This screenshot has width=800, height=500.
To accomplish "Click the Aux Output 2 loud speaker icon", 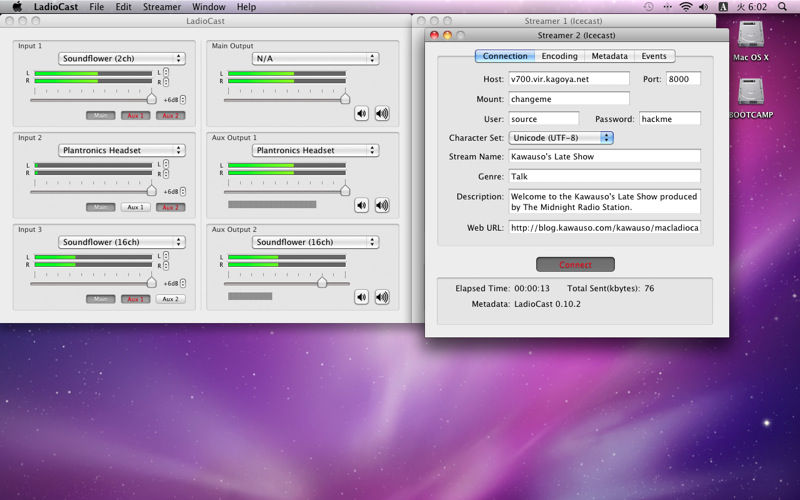I will point(382,297).
